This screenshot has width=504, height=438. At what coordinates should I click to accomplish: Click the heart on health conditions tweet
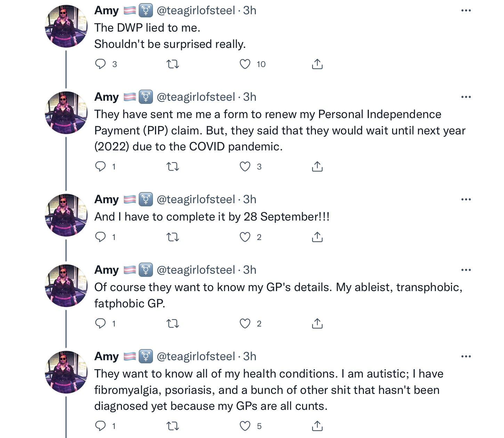(x=245, y=426)
